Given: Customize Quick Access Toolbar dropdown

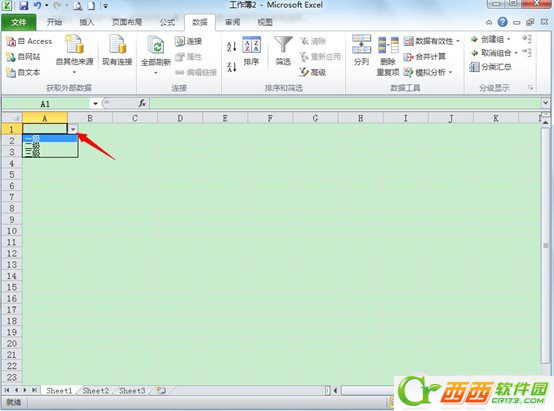Looking at the screenshot, I should [105, 6].
